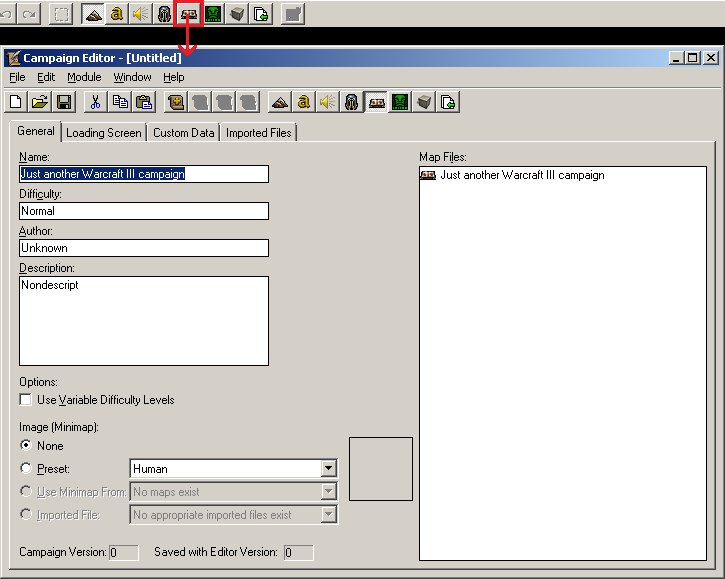The height and width of the screenshot is (579, 725).
Task: Open the Module menu
Action: click(84, 77)
